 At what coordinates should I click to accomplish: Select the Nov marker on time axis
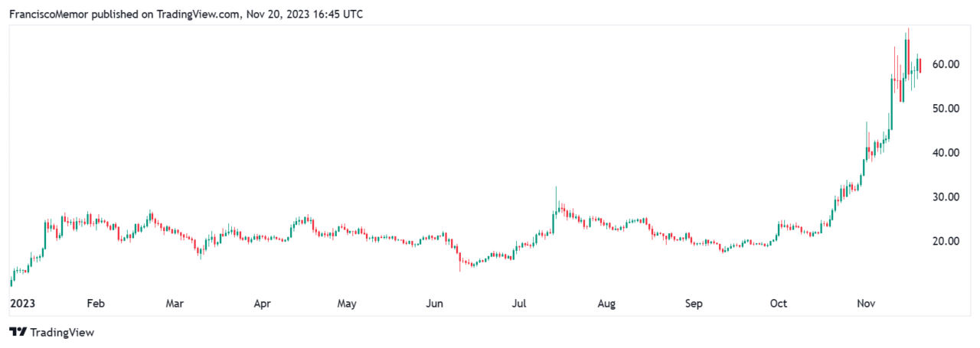click(x=866, y=304)
